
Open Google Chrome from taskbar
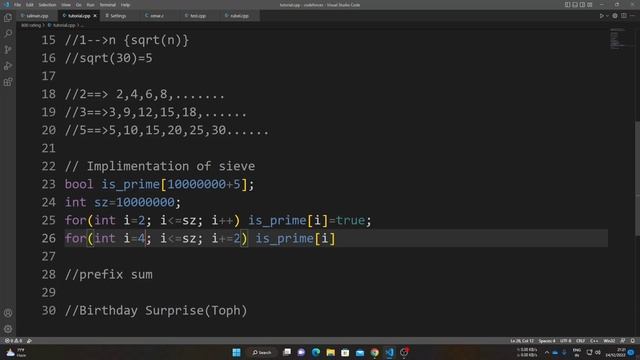[x=375, y=352]
